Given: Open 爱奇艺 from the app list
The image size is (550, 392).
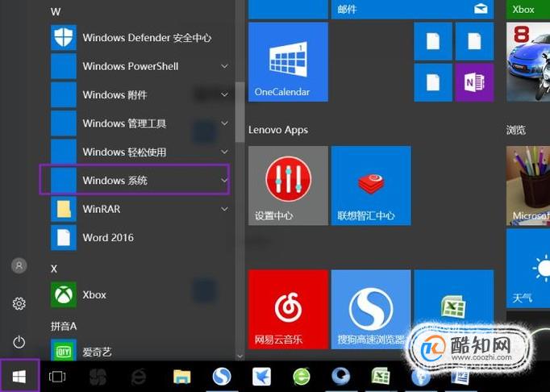Looking at the screenshot, I should point(140,351).
